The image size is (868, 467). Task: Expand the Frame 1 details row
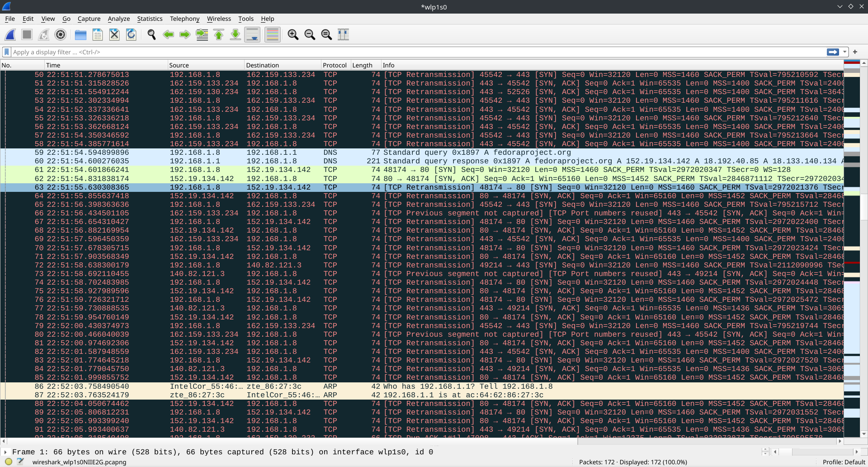(5, 452)
